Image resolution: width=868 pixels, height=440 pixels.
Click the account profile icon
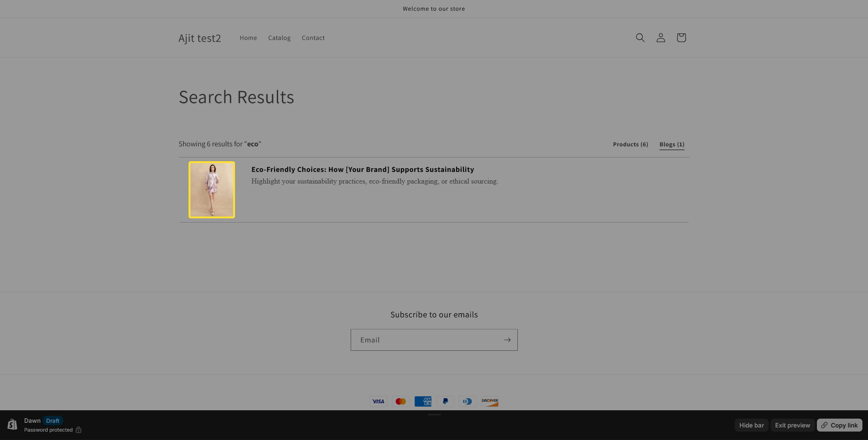(660, 38)
